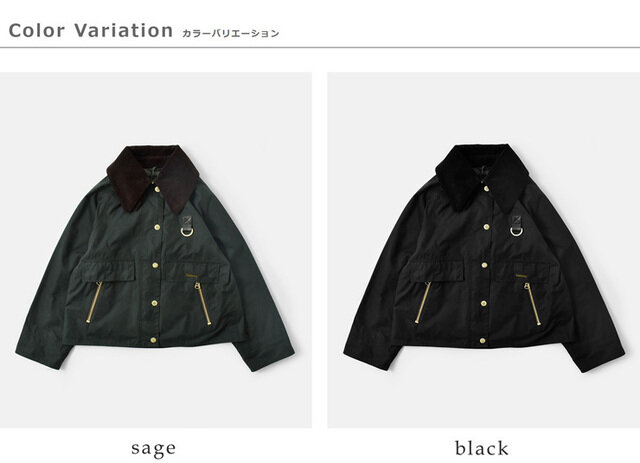Image resolution: width=640 pixels, height=463 pixels.
Task: Click the brown corduroy collar on sage jacket
Action: click(x=153, y=178)
